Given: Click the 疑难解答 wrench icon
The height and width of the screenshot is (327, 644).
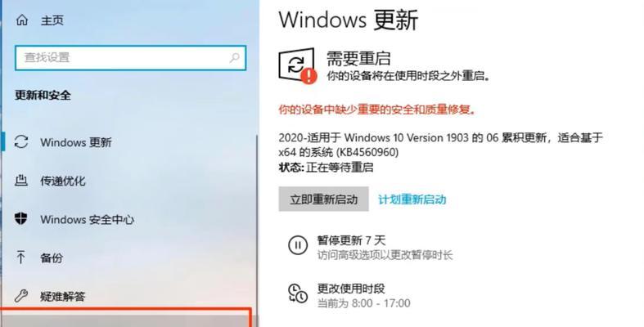Looking at the screenshot, I should [21, 296].
